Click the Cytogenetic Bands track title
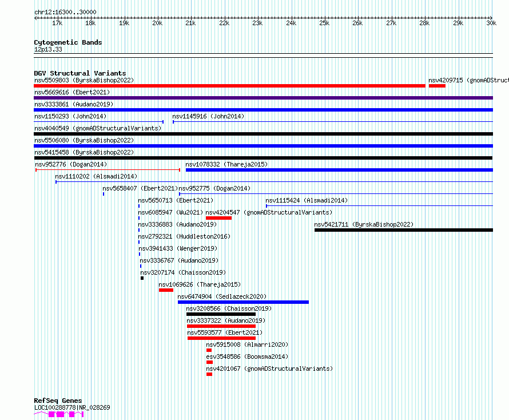 tap(68, 42)
